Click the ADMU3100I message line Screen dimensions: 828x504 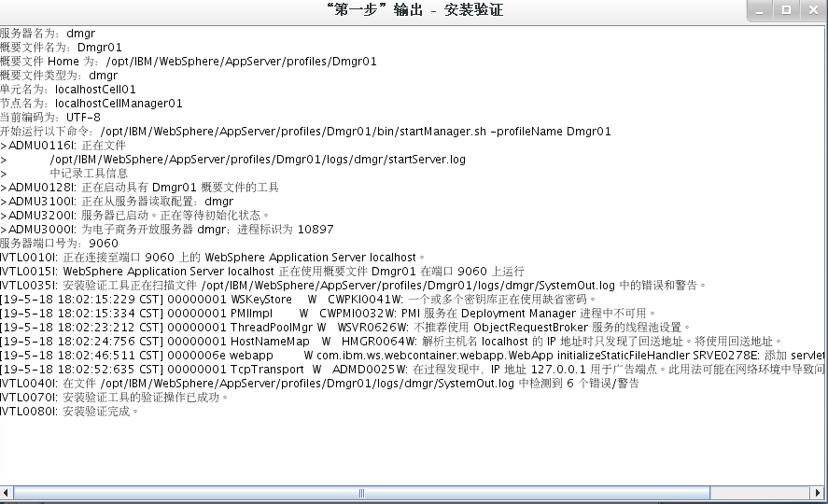click(x=117, y=201)
